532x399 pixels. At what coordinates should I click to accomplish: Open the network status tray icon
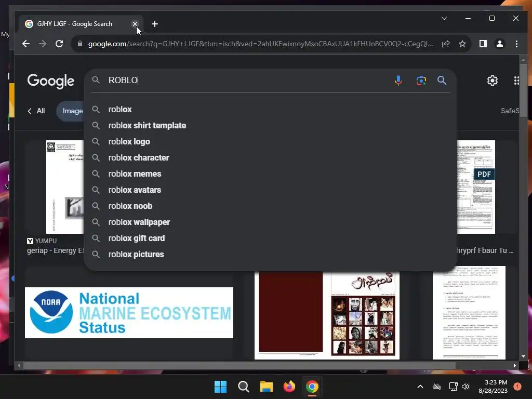[453, 387]
